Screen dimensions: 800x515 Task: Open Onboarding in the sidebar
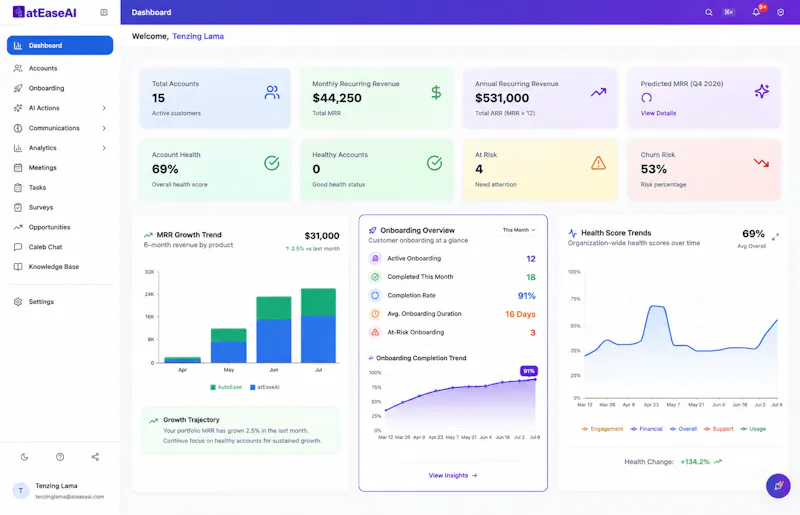[x=60, y=88]
